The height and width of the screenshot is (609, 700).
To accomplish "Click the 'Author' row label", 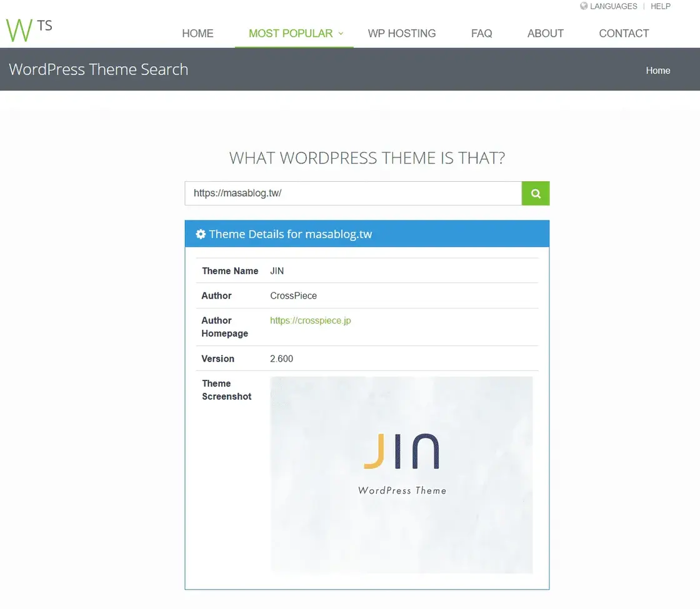I will [x=216, y=295].
